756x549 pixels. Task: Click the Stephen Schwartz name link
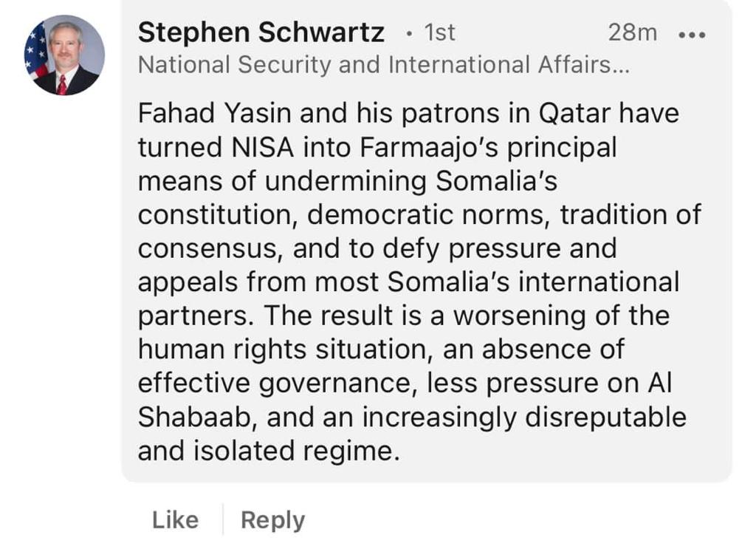click(x=261, y=33)
